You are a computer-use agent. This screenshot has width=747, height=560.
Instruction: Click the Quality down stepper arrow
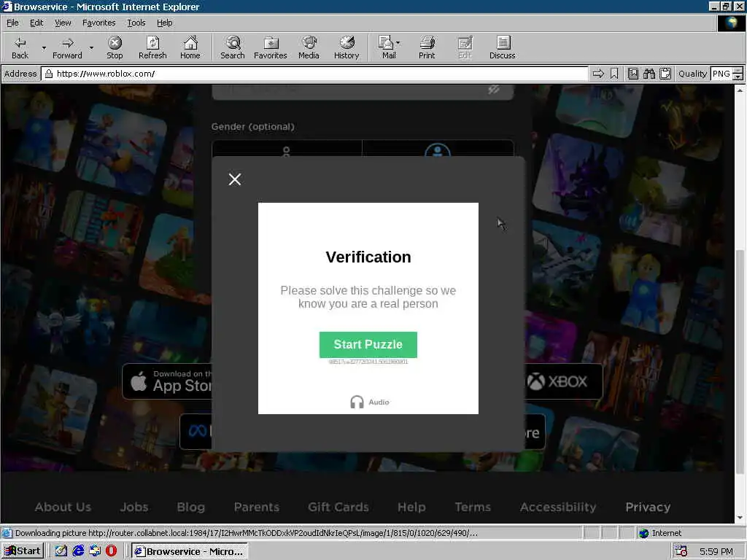click(738, 77)
